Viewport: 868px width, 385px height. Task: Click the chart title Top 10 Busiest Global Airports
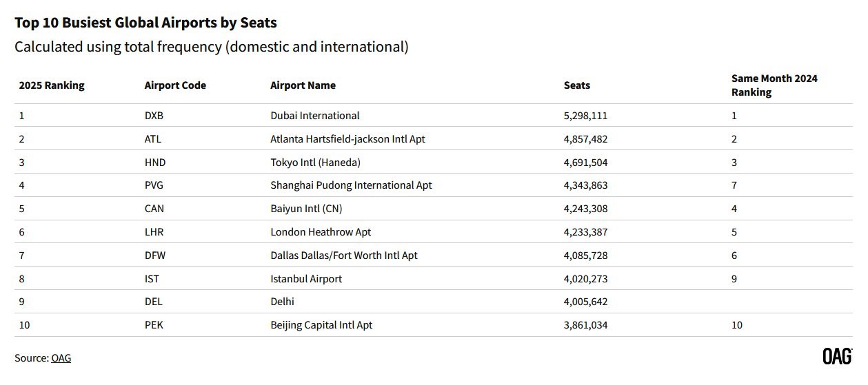click(145, 23)
